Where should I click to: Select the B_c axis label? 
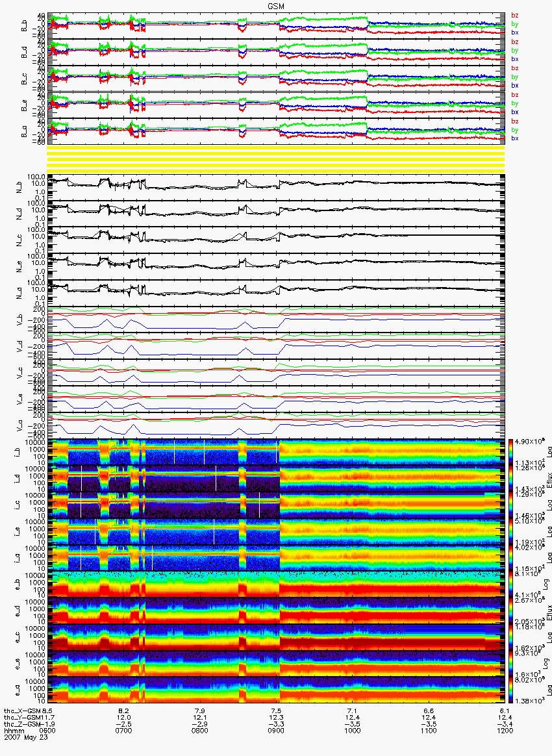pos(24,79)
